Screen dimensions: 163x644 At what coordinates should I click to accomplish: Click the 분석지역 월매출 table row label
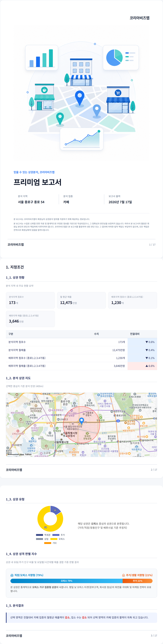17,350
